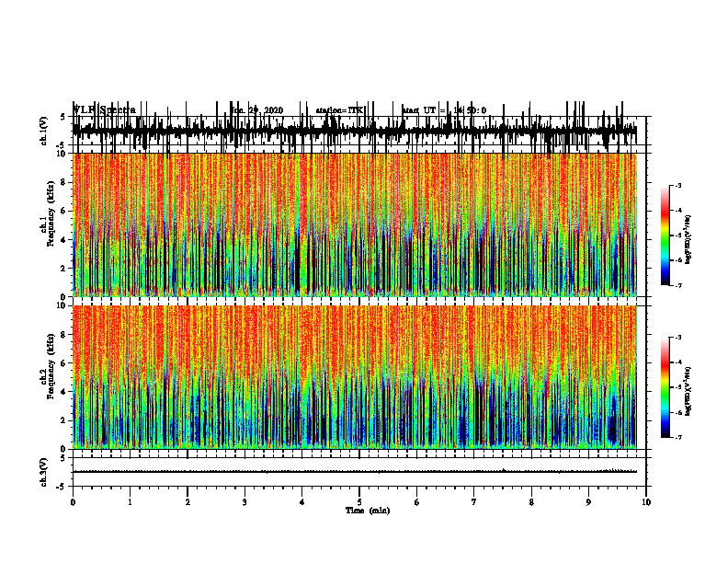Click the ch.1 colorbar log(PSD) unit label
The height and width of the screenshot is (563, 728).
[x=688, y=239]
